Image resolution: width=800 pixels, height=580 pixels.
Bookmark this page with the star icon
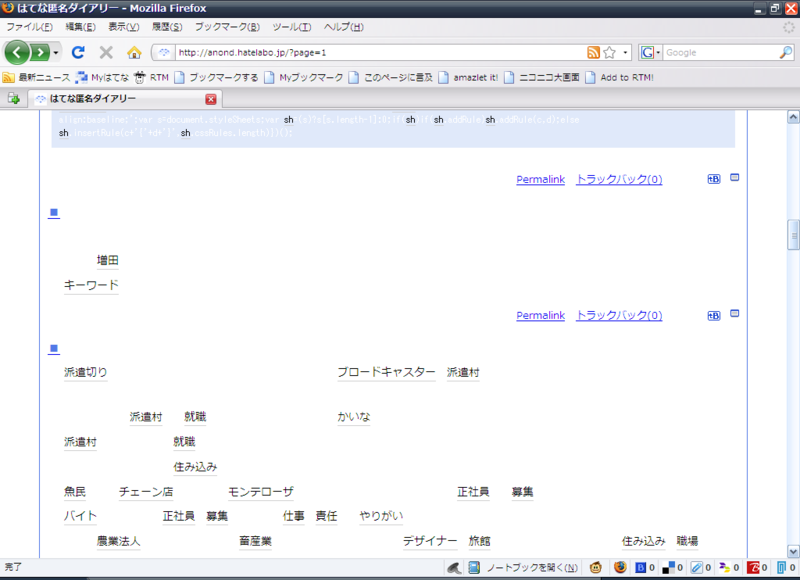pyautogui.click(x=609, y=52)
